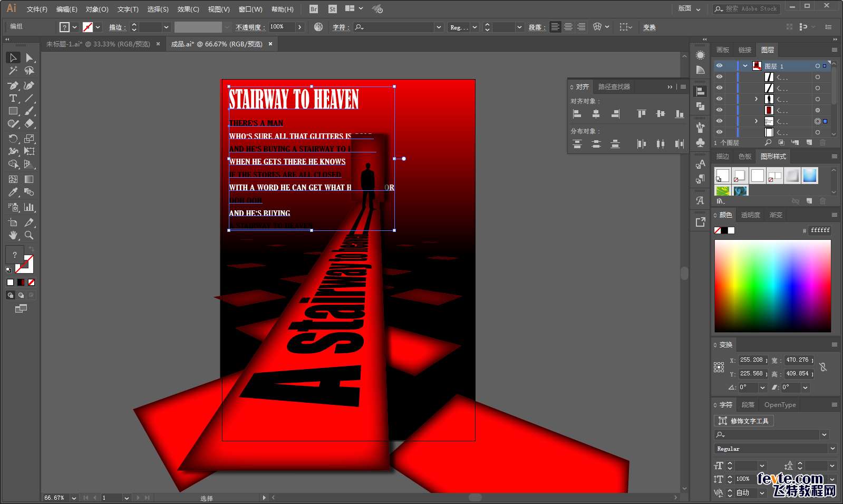The height and width of the screenshot is (504, 843).
Task: Switch to the 路径查找器 tab
Action: (x=614, y=86)
